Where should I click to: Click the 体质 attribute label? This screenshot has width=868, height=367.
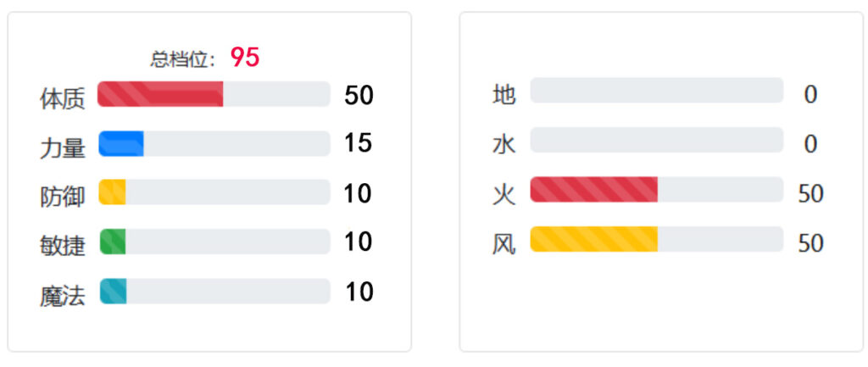click(63, 98)
